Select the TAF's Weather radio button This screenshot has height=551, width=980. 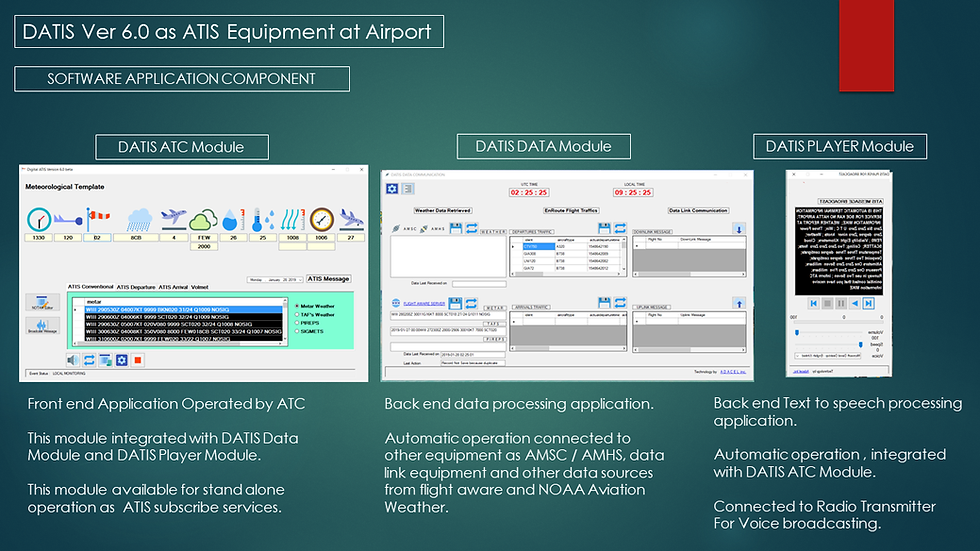(297, 315)
